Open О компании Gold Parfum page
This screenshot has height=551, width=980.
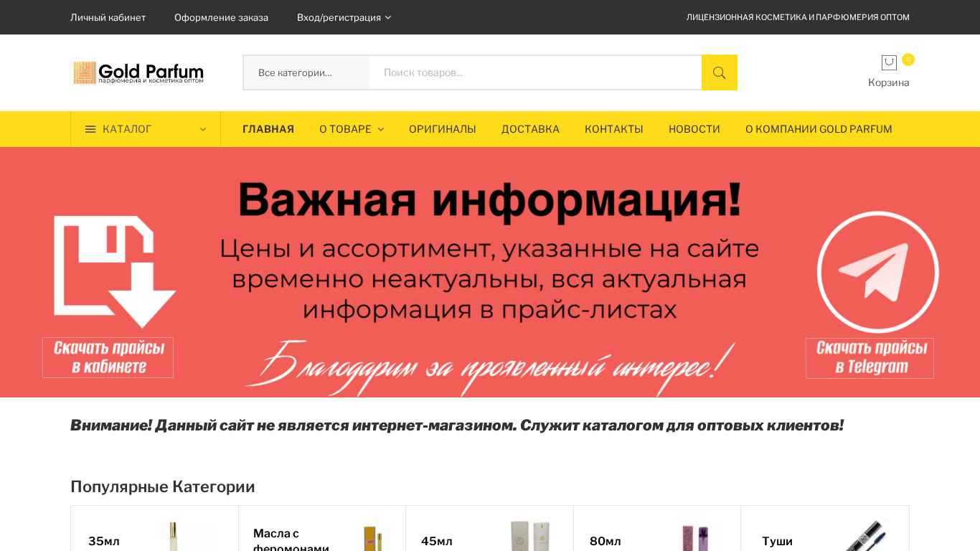(819, 129)
